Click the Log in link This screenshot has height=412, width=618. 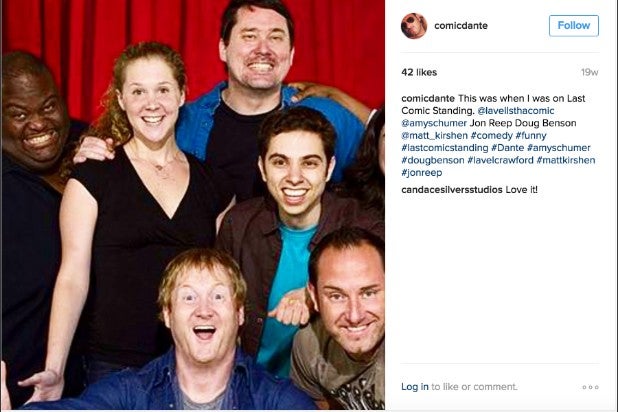415,387
